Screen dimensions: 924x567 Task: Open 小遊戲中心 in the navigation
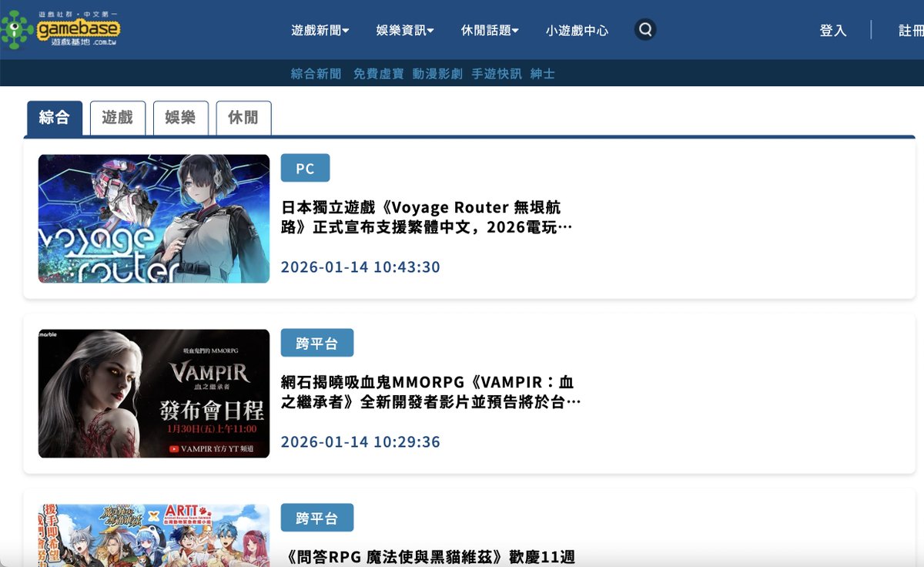pyautogui.click(x=577, y=30)
